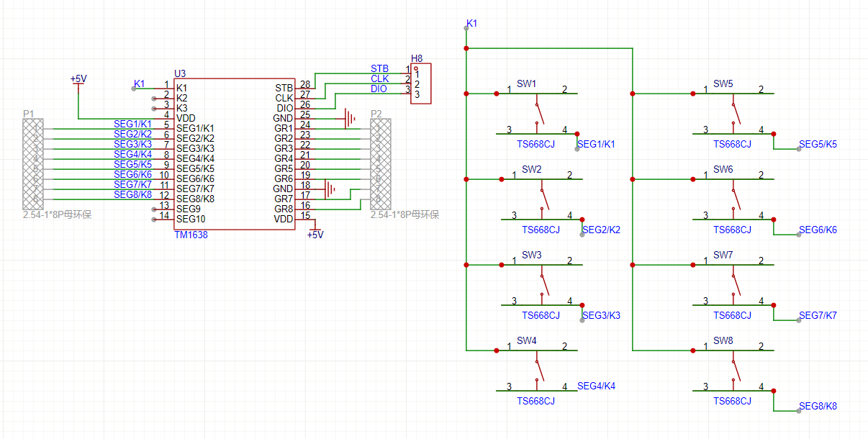Select the +5V power symbol above P1
Viewport: 868px width, 439px height.
(x=78, y=80)
